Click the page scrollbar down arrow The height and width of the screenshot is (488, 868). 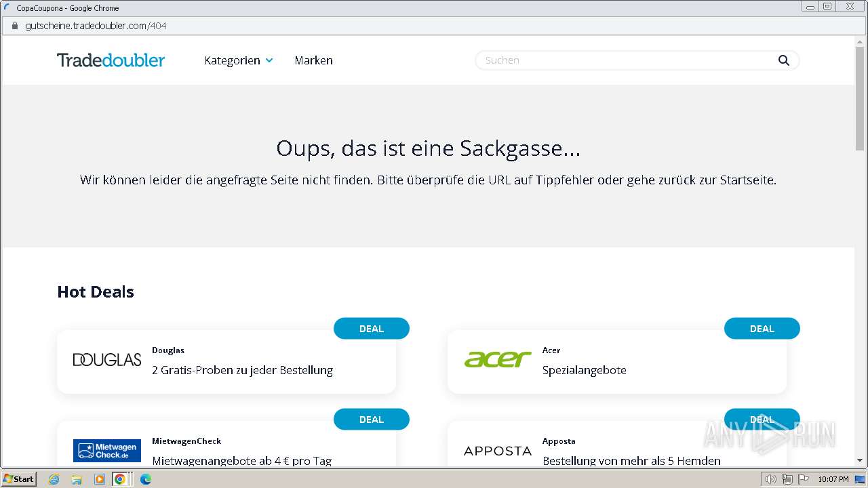click(x=861, y=460)
